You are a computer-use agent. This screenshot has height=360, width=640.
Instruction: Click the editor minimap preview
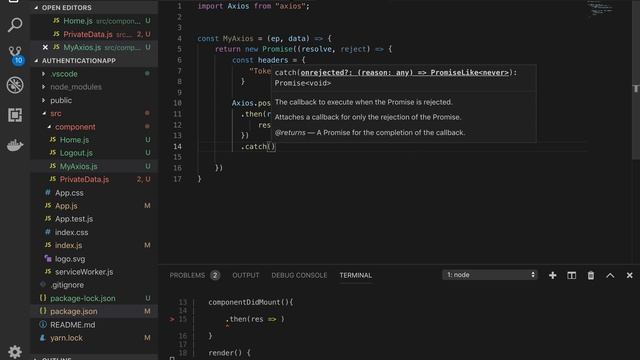[600, 9]
